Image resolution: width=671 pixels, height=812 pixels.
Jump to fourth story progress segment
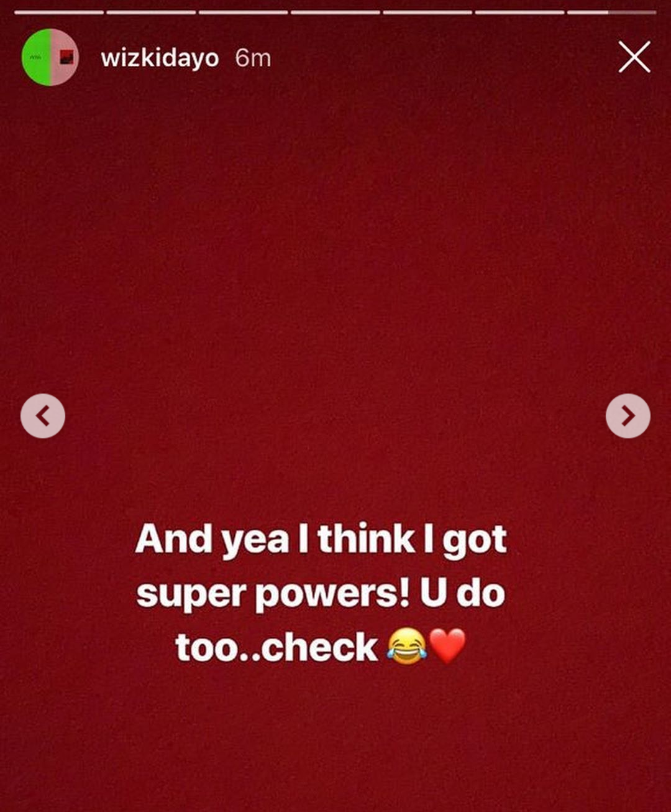335,12
